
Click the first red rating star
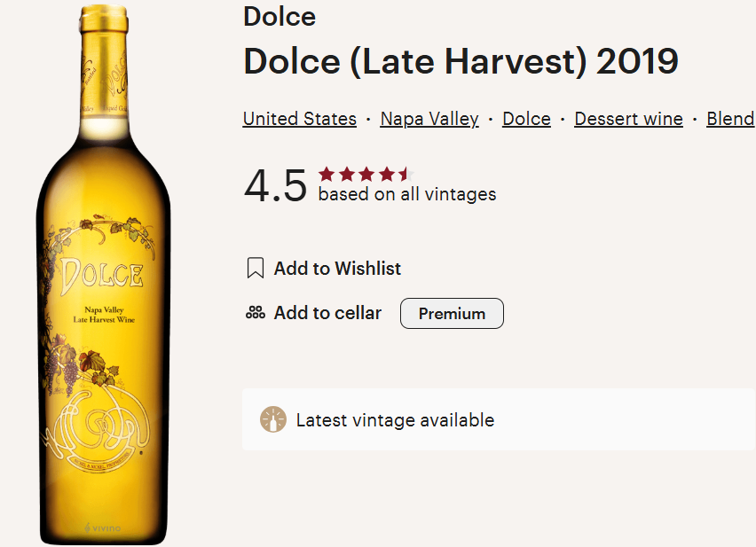click(327, 174)
